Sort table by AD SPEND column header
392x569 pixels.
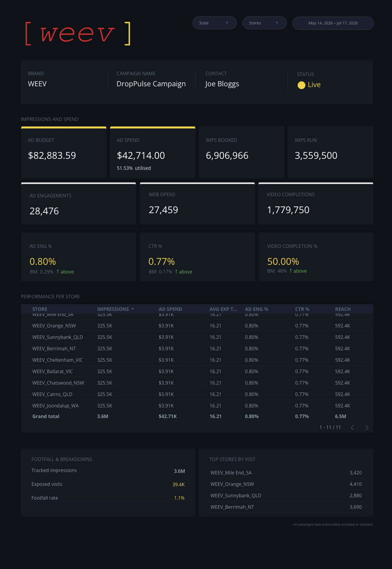pos(170,309)
